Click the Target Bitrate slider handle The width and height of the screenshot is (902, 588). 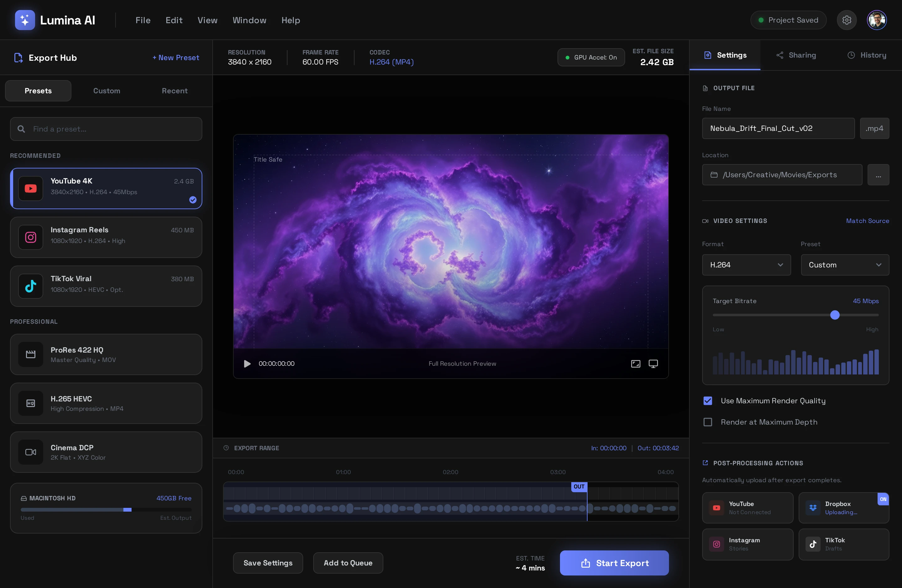point(835,315)
